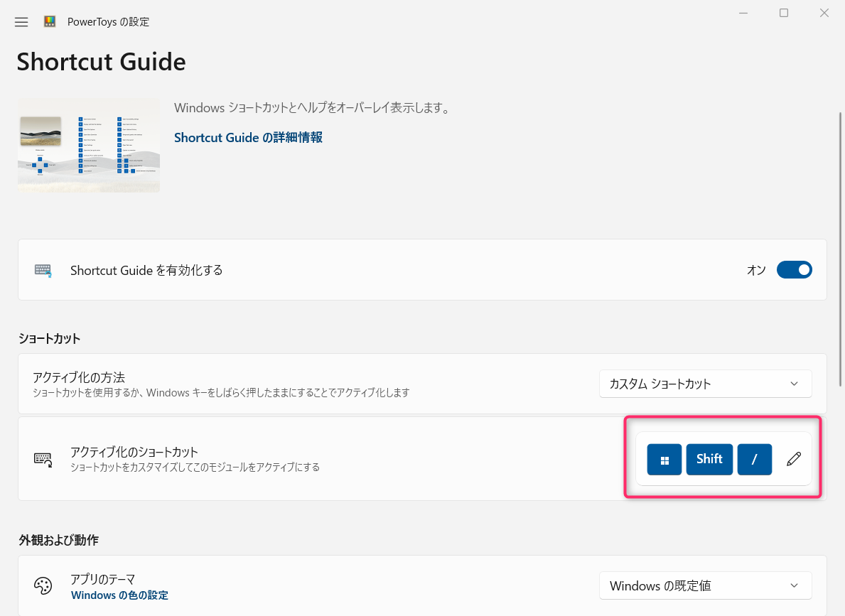845x616 pixels.
Task: Click the Shift key in the shortcut display
Action: coord(709,459)
